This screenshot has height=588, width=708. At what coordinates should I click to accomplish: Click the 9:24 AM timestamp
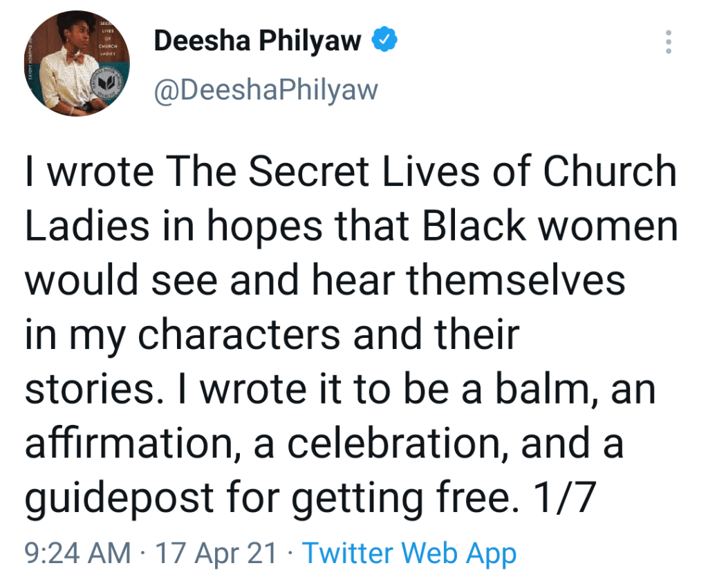(77, 553)
